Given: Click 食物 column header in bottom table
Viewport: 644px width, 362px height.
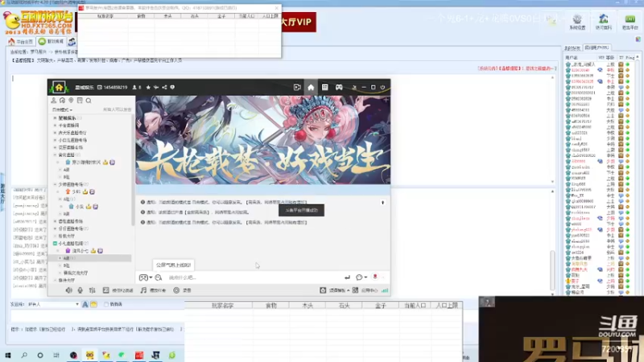Looking at the screenshot, I should pyautogui.click(x=271, y=306).
